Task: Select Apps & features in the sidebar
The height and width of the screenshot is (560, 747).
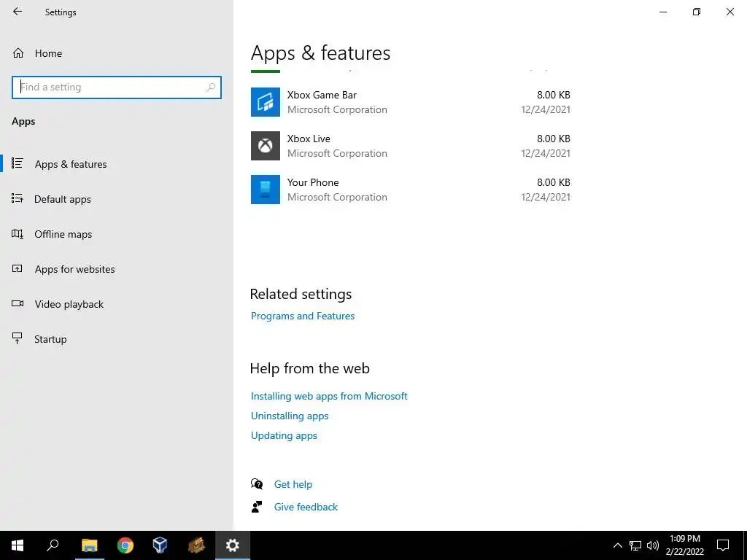Action: 71,164
